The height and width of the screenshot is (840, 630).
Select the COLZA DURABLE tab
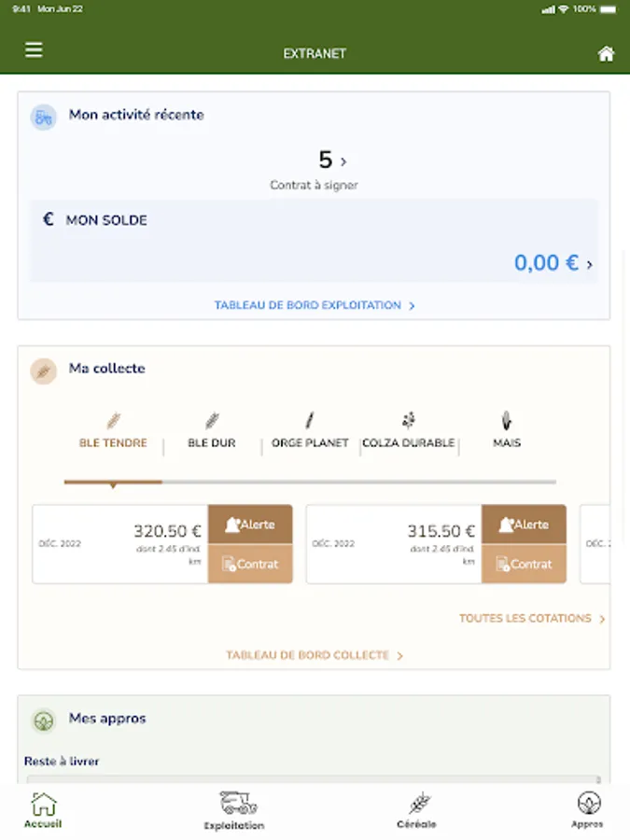[408, 432]
